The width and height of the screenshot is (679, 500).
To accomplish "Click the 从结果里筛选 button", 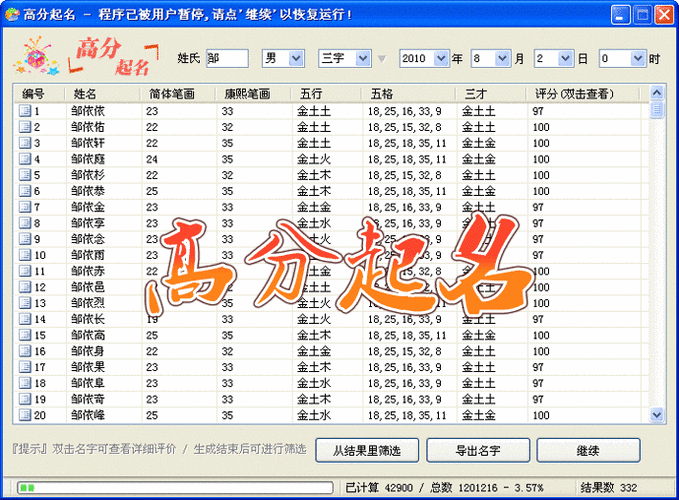I will pos(367,451).
